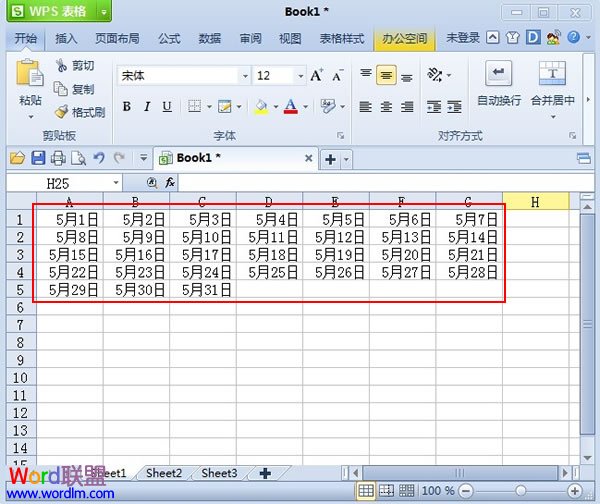Click the Undo arrow icon
Image resolution: width=600 pixels, height=504 pixels.
pos(99,158)
